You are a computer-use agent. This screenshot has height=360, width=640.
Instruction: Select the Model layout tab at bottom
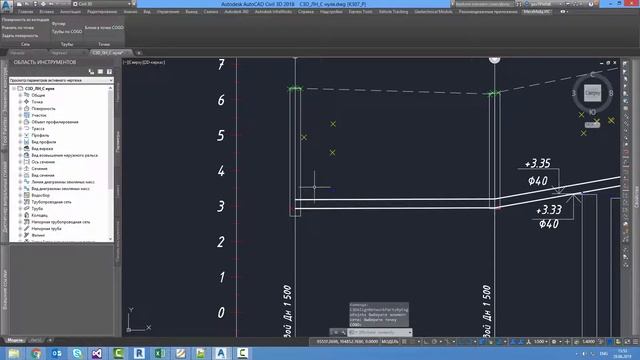click(x=16, y=340)
